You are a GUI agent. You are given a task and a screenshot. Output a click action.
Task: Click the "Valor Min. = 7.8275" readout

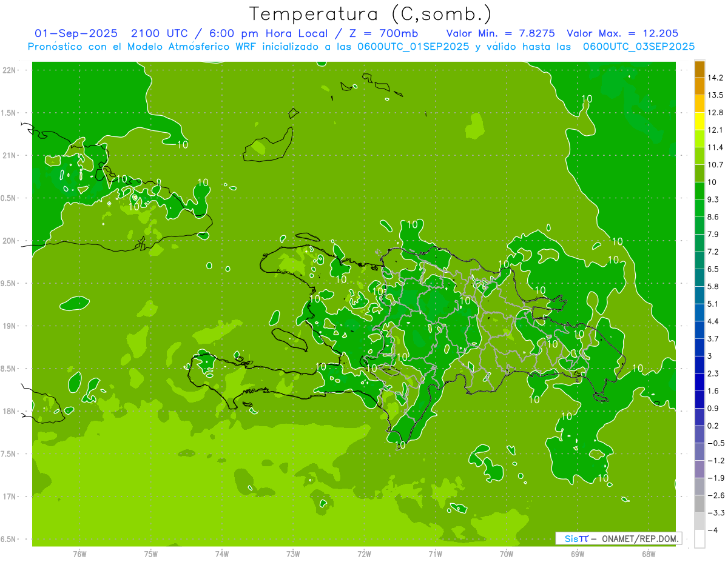coord(501,33)
